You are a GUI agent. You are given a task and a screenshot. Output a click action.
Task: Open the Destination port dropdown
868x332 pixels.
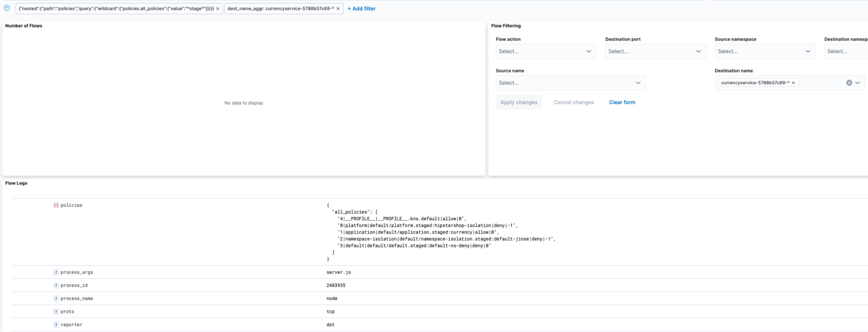[655, 51]
